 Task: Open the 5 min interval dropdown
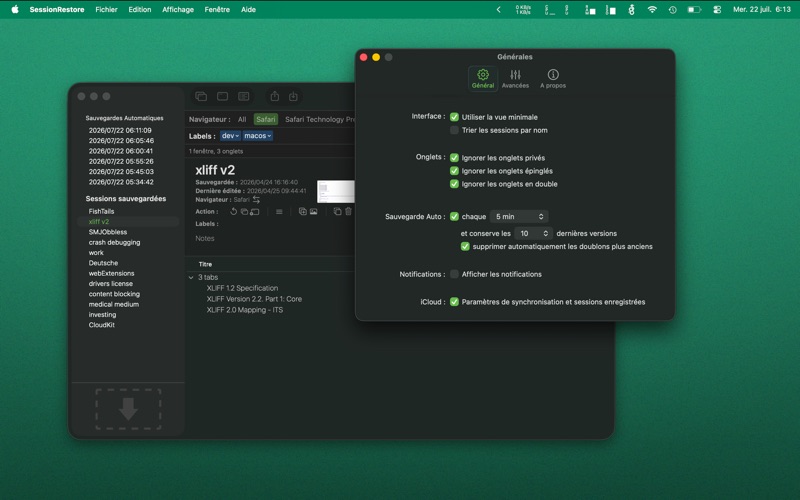coord(519,216)
